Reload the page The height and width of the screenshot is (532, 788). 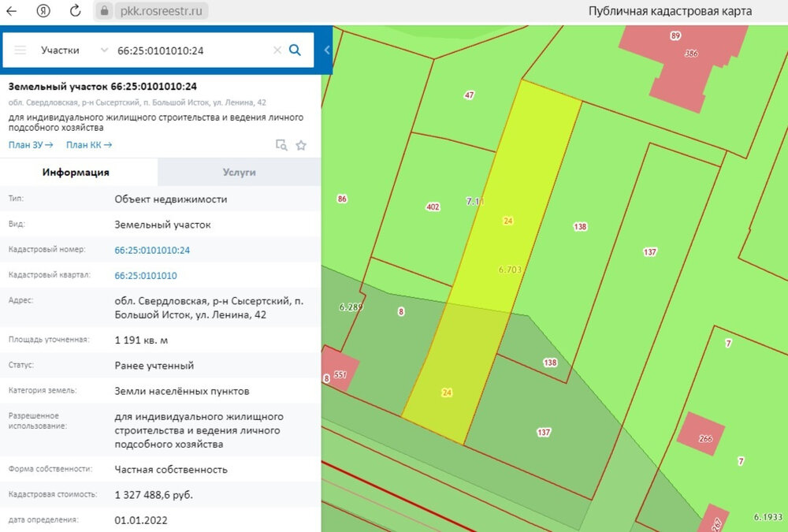tap(76, 10)
